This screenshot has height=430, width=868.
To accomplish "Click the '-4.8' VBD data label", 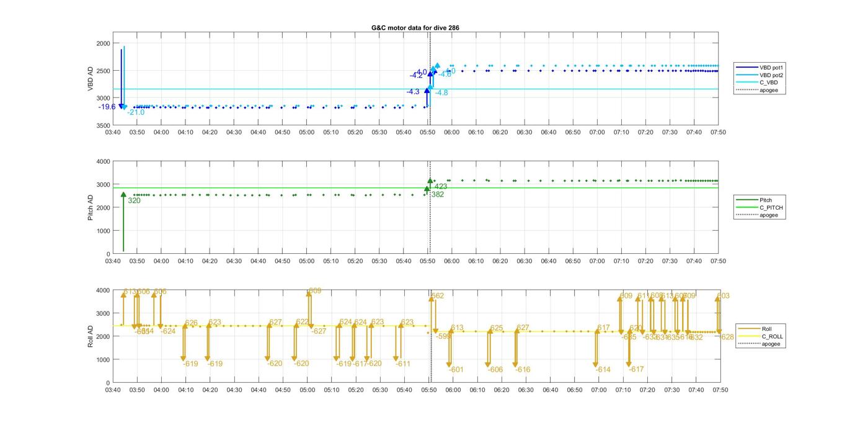I will (441, 92).
